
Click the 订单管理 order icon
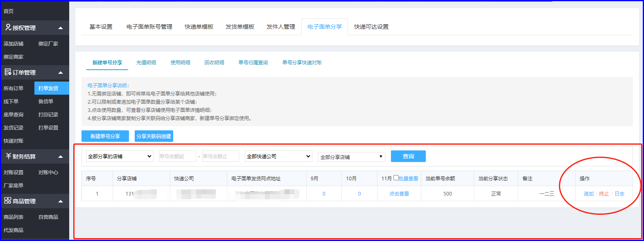point(8,72)
